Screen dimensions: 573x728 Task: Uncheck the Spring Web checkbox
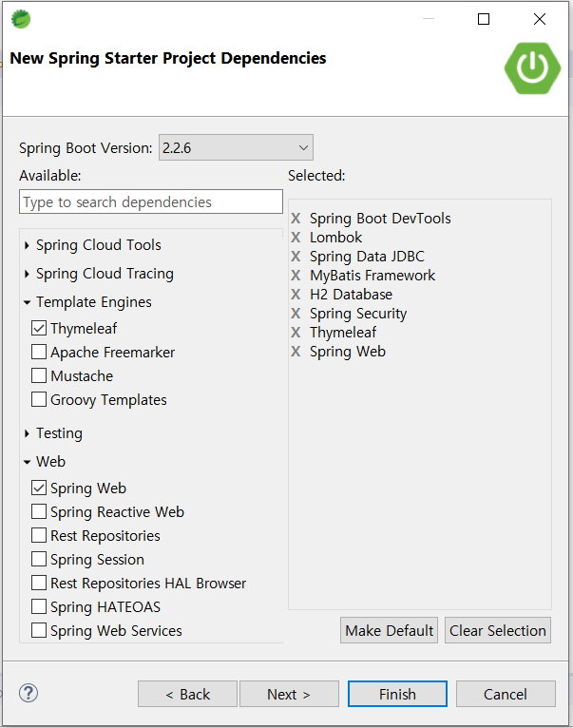click(x=39, y=488)
